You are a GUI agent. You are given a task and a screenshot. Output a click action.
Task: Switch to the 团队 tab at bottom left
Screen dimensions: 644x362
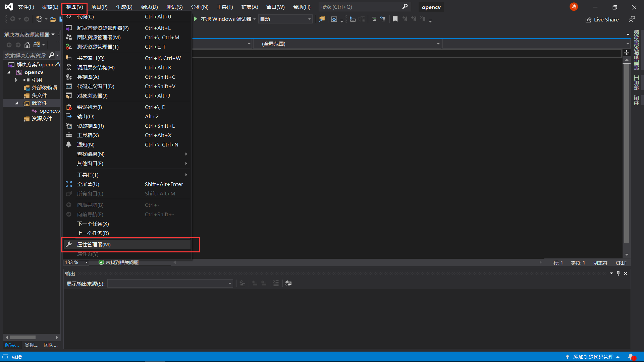[x=51, y=345]
